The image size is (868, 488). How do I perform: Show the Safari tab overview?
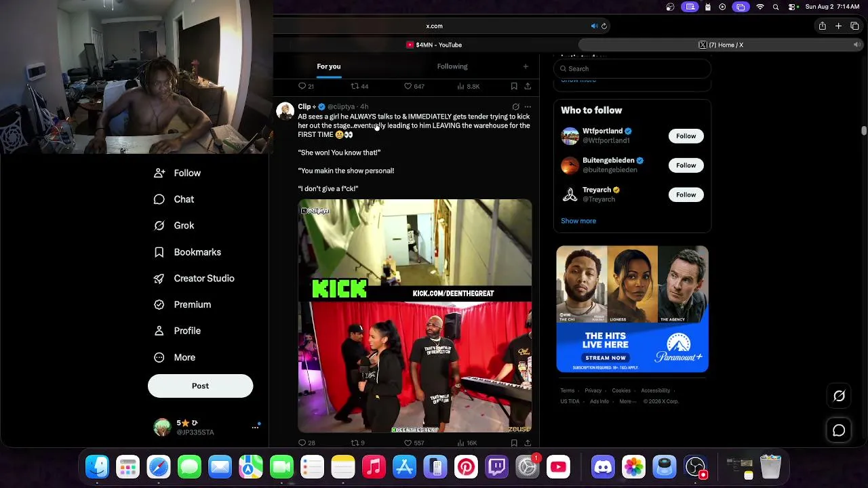pos(854,26)
